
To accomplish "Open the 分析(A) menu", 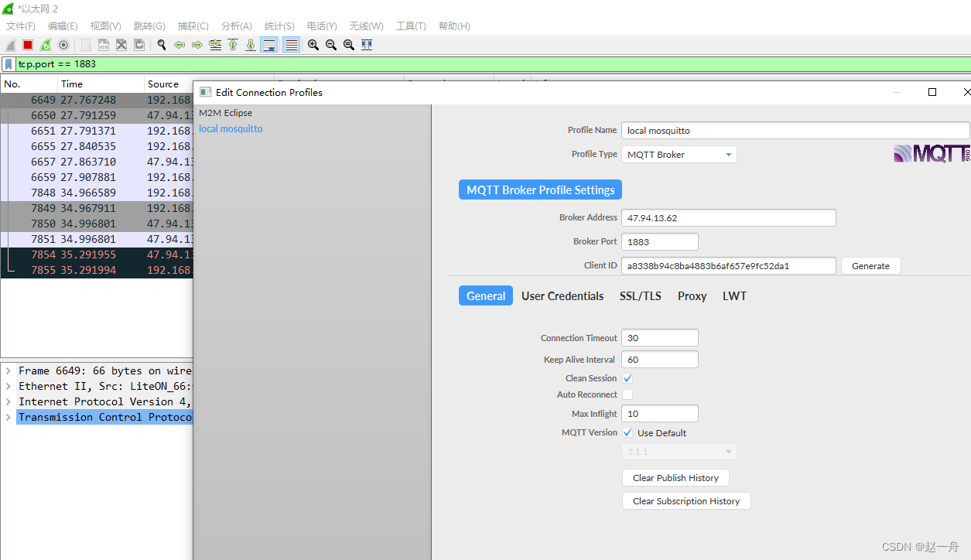I will [x=237, y=26].
